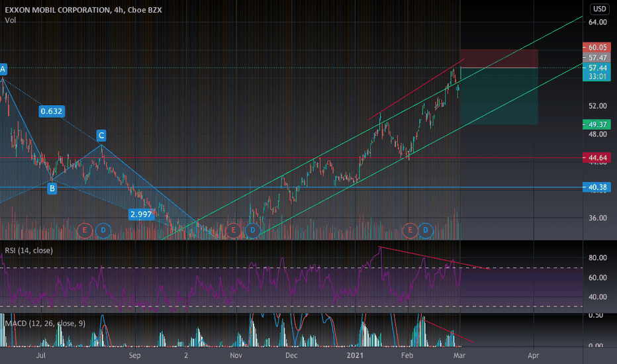This screenshot has width=617, height=364.
Task: Click the 33:01 countdown timer label
Action: pos(596,76)
